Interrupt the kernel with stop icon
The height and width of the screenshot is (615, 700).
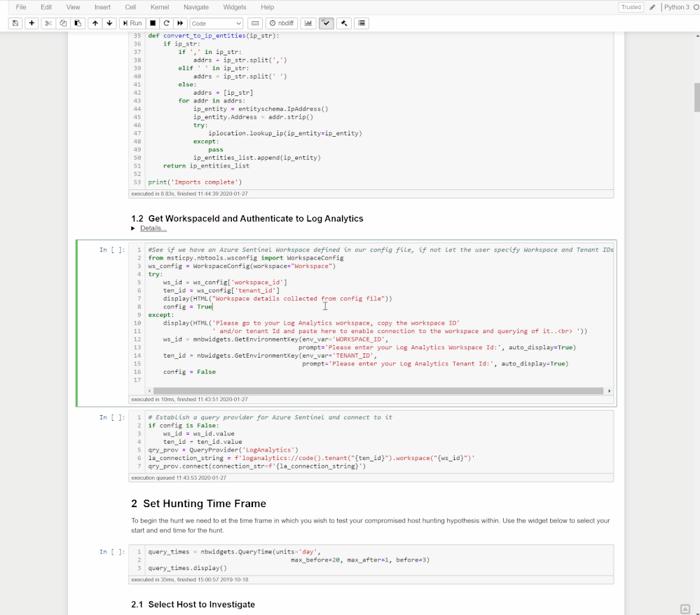click(153, 23)
